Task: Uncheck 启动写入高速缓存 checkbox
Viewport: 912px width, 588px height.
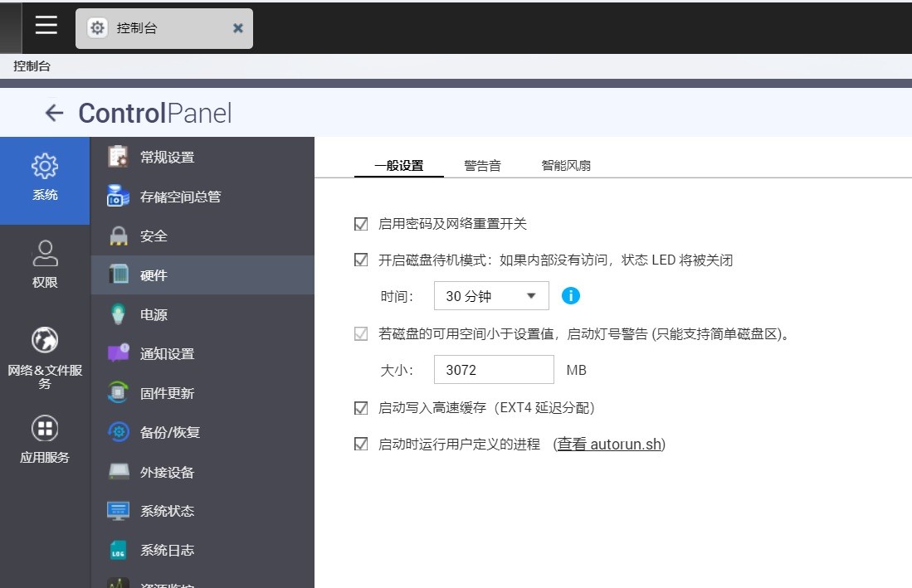Action: pos(361,407)
